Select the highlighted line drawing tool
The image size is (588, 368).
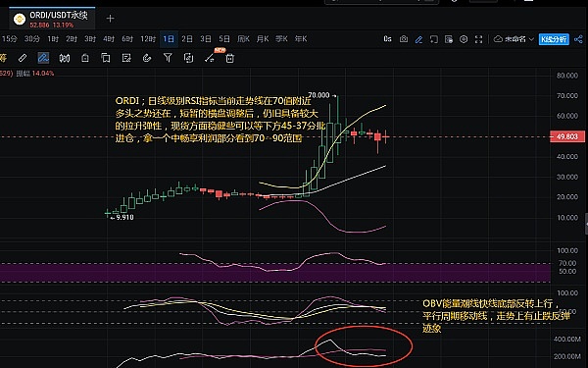43,58
